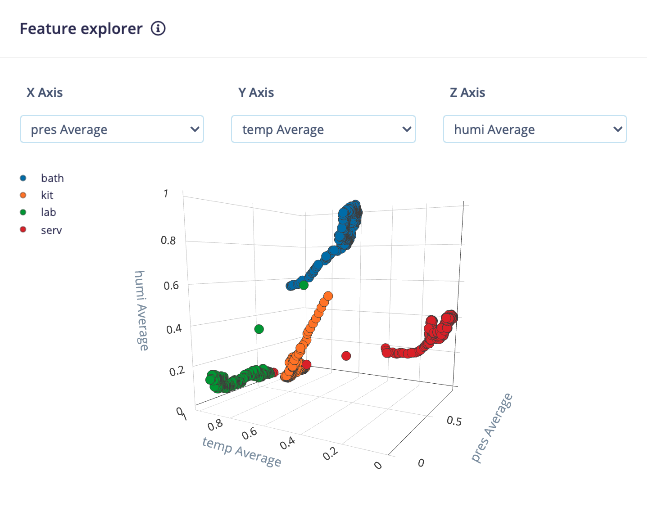Click the chevron arrow on Z Axis select
Image resolution: width=647 pixels, height=512 pixels.
tap(618, 129)
